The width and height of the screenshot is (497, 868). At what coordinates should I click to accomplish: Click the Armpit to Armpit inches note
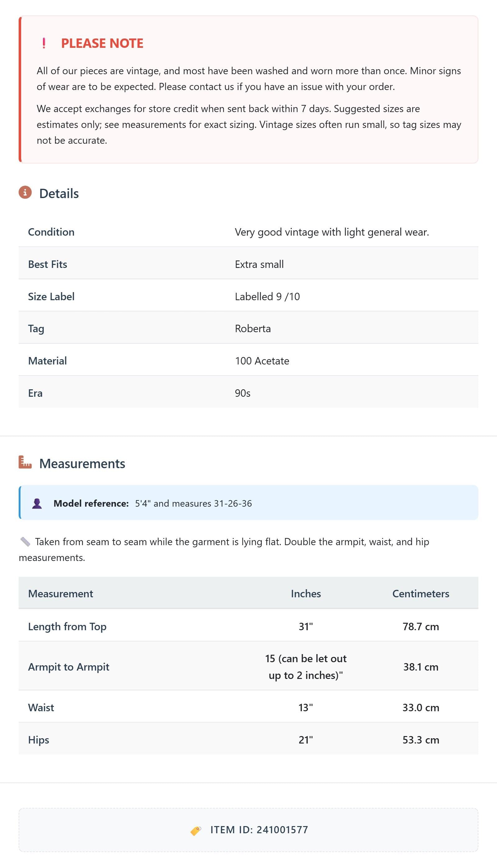click(306, 667)
